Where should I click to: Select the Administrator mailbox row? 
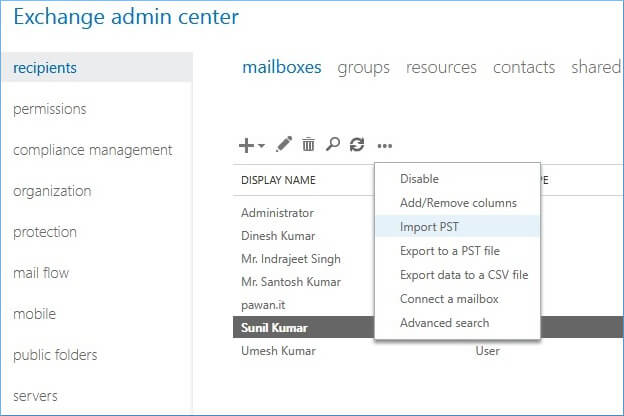click(x=277, y=213)
